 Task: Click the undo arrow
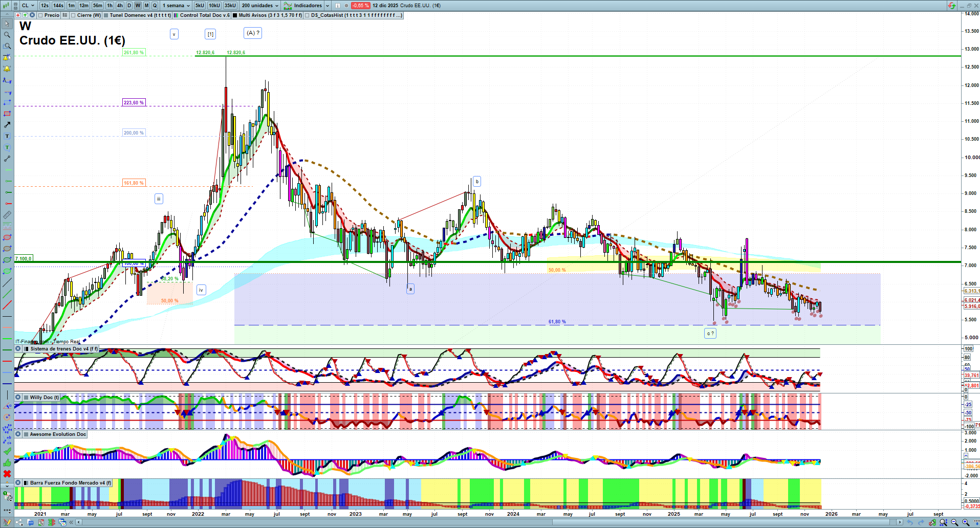(910, 522)
